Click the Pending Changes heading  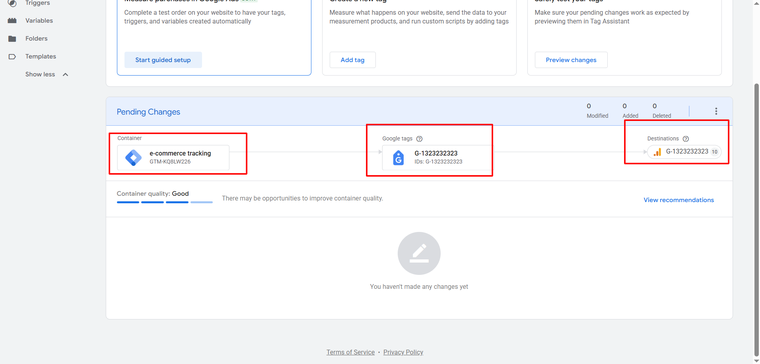pos(148,112)
